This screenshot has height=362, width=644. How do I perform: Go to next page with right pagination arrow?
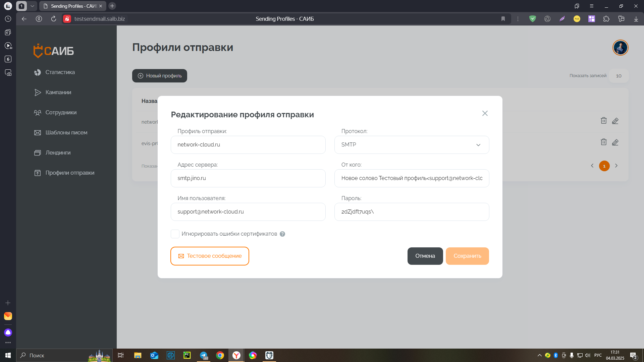tap(616, 166)
